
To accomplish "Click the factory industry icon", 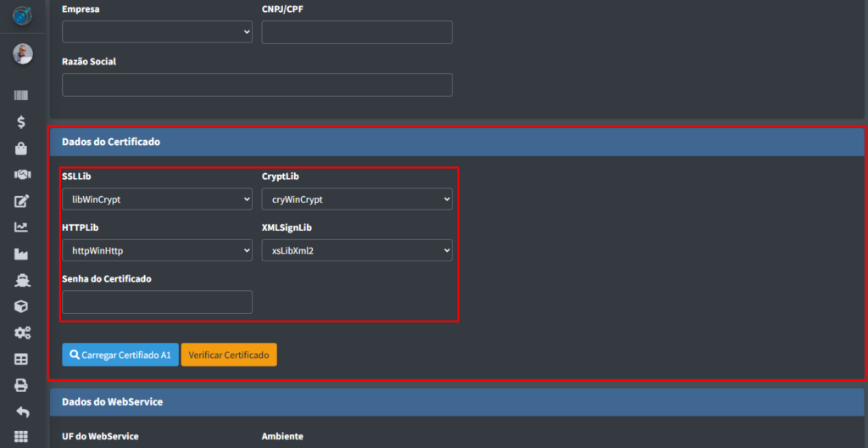I will (x=22, y=254).
